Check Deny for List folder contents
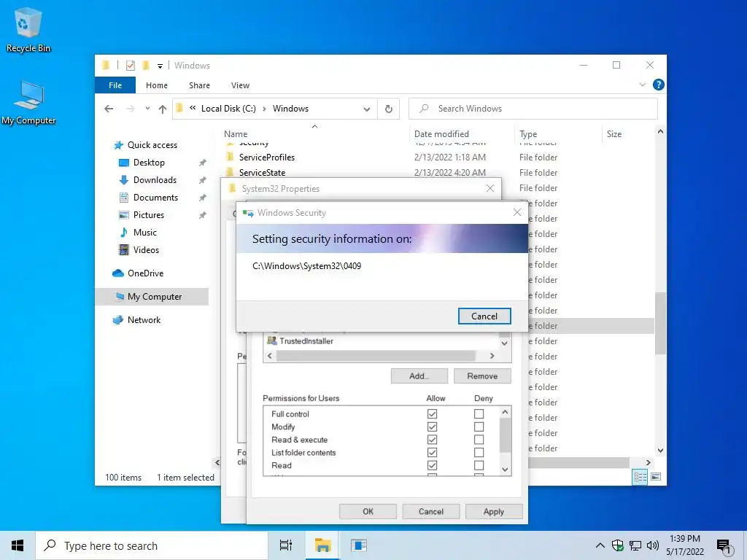 click(479, 452)
